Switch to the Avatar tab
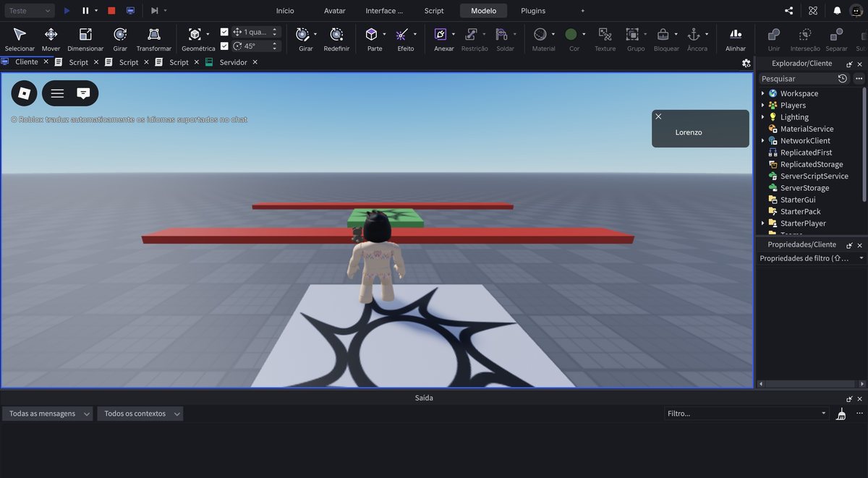868x478 pixels. point(335,11)
